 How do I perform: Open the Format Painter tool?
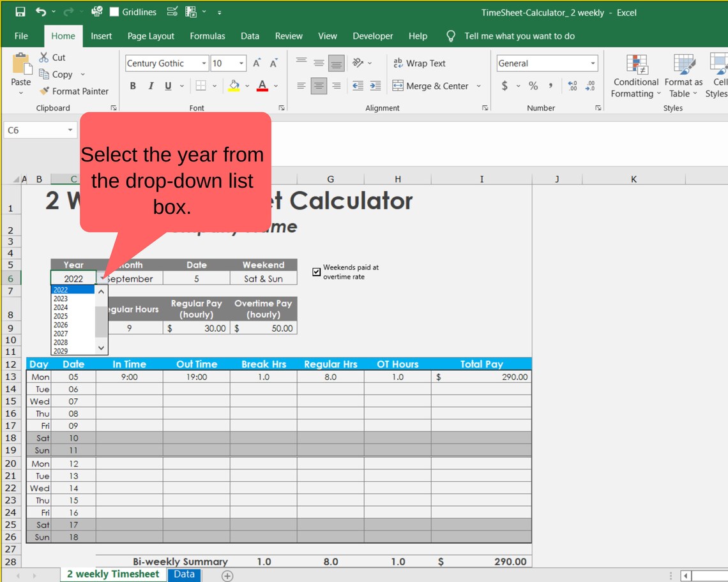pyautogui.click(x=75, y=91)
